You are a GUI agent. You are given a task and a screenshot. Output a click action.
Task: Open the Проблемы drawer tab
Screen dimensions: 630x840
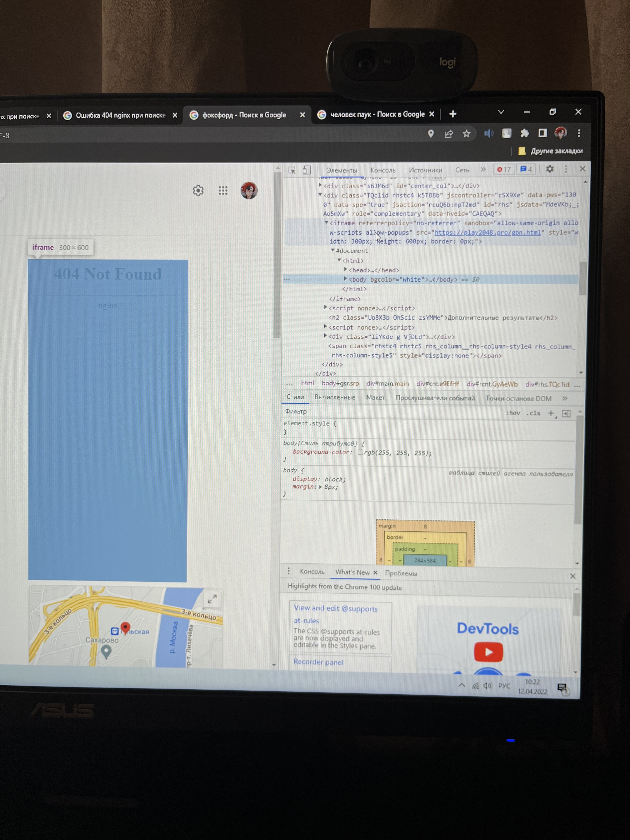tap(401, 573)
